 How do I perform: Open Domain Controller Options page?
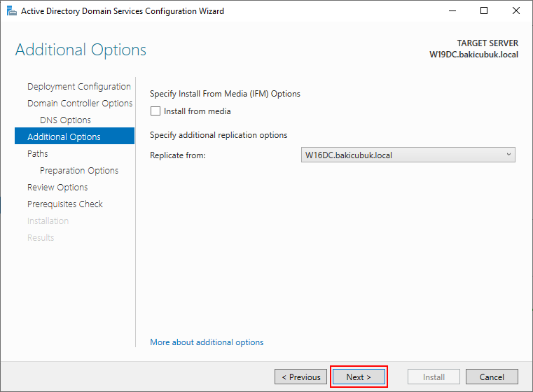click(80, 104)
